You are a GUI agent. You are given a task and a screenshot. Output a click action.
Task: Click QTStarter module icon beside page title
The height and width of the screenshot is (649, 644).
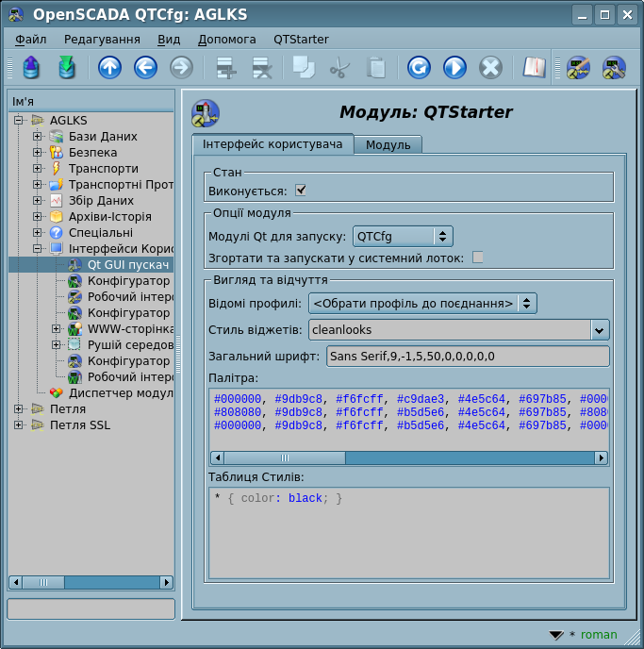206,113
